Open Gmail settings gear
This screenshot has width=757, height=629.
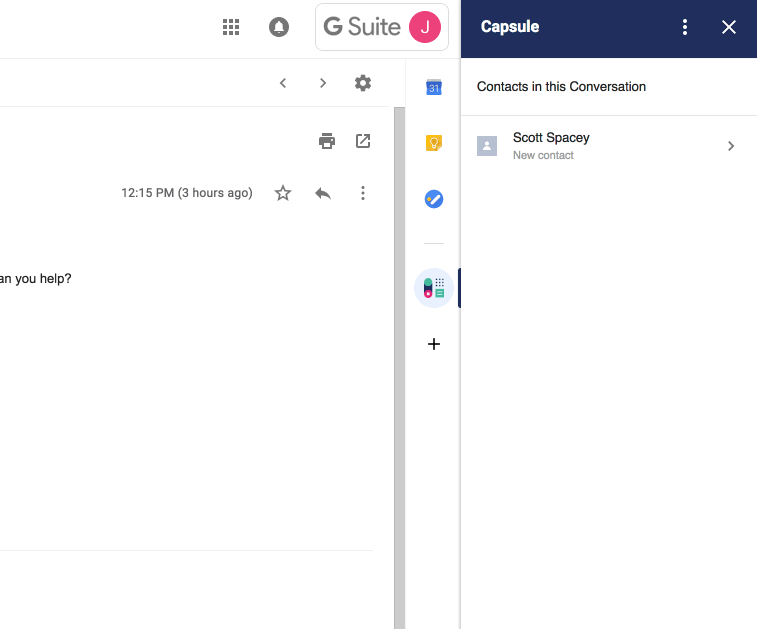(x=363, y=83)
